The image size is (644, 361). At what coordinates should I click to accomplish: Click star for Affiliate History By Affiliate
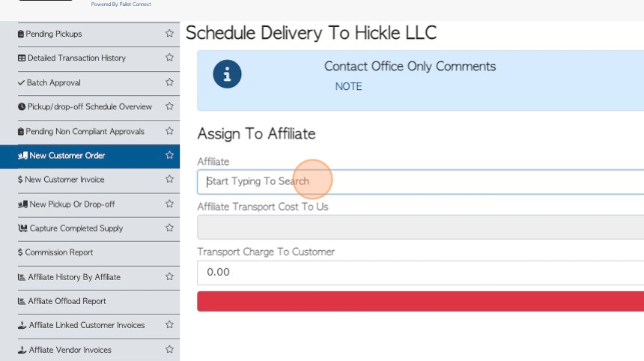pyautogui.click(x=169, y=277)
